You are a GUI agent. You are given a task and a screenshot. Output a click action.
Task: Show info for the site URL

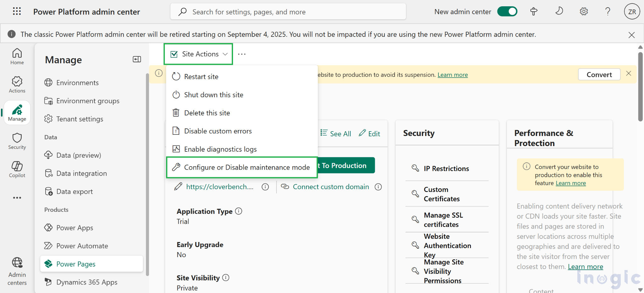tap(265, 187)
